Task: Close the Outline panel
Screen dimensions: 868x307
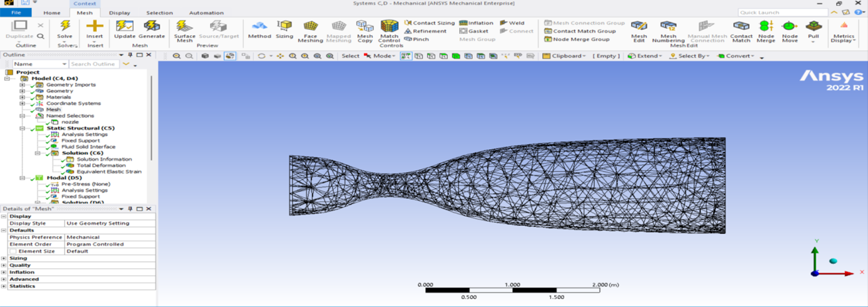Action: (148, 55)
